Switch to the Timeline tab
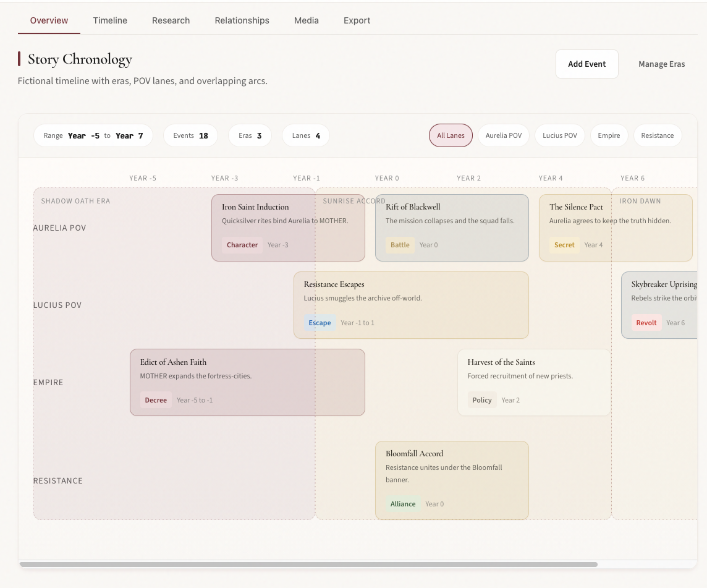Image resolution: width=707 pixels, height=588 pixels. tap(109, 20)
